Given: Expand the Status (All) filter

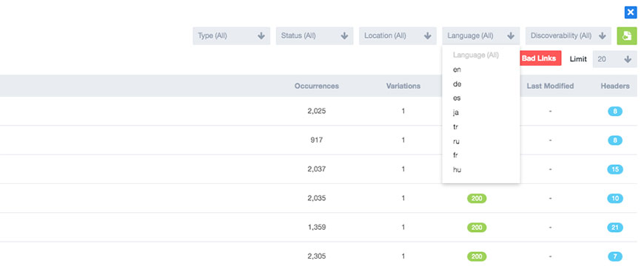Looking at the screenshot, I should click(315, 36).
